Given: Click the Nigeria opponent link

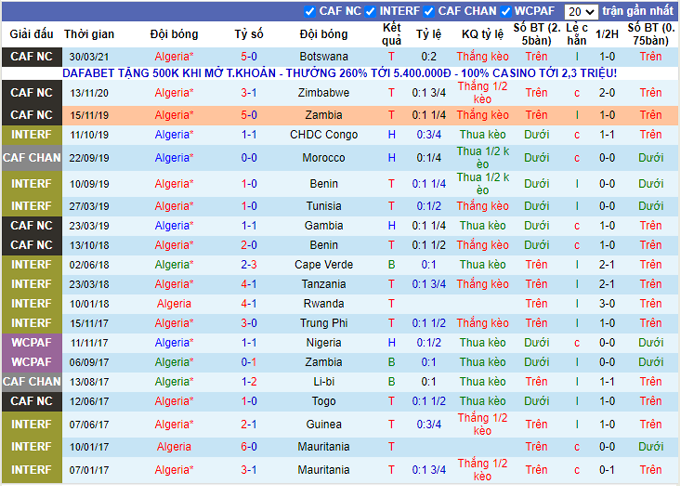Looking at the screenshot, I should 324,342.
